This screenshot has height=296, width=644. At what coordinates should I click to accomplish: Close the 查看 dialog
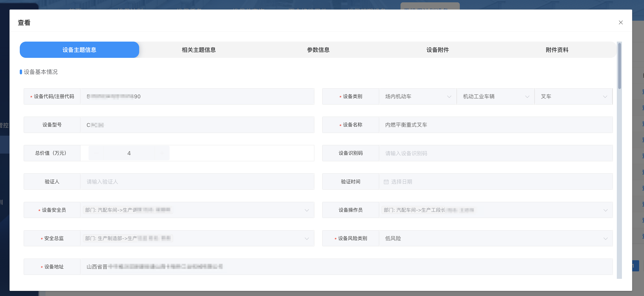621,23
